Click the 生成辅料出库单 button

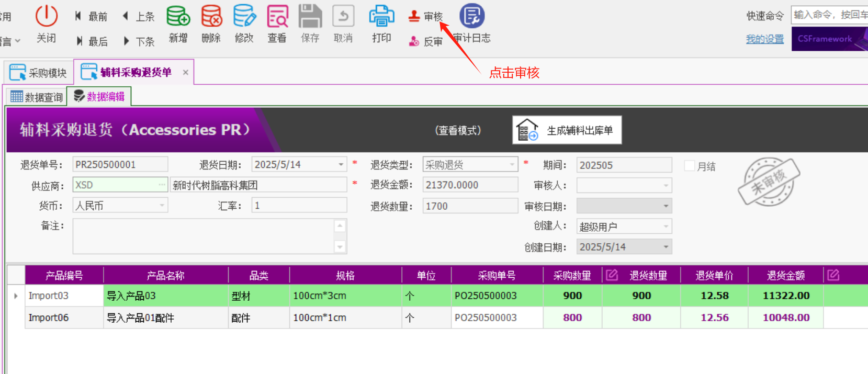567,130
